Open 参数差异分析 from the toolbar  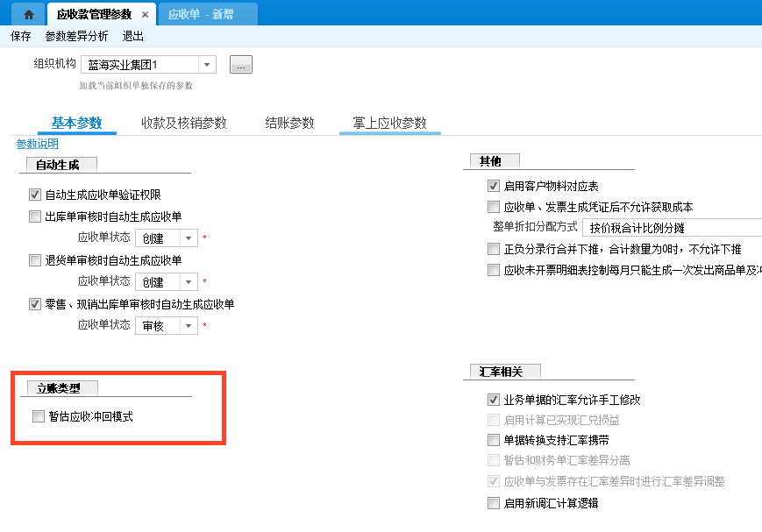coord(76,36)
